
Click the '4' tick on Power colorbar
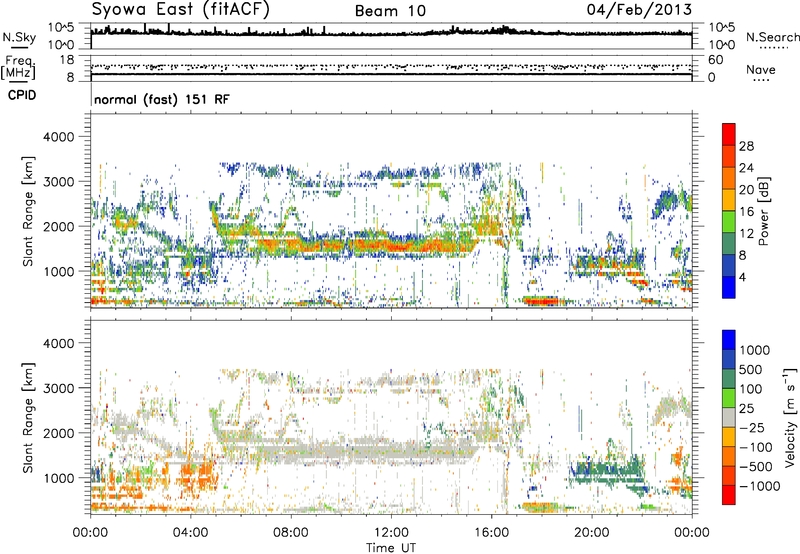tap(742, 277)
